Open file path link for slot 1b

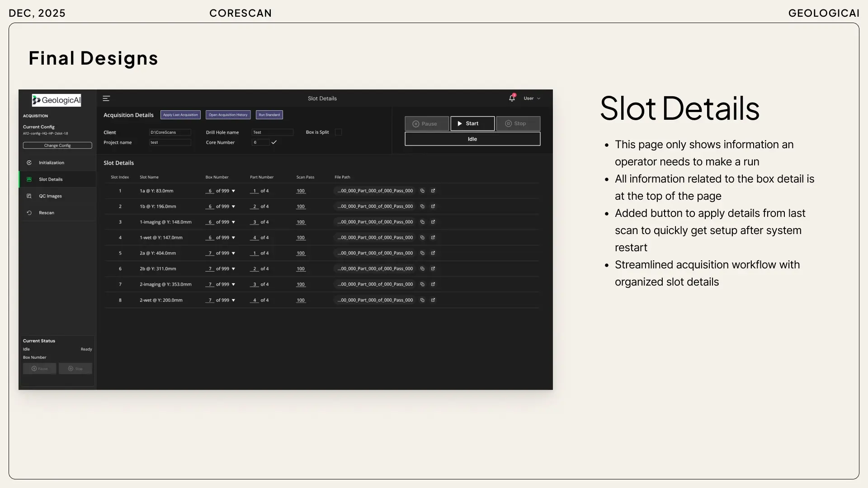[433, 206]
